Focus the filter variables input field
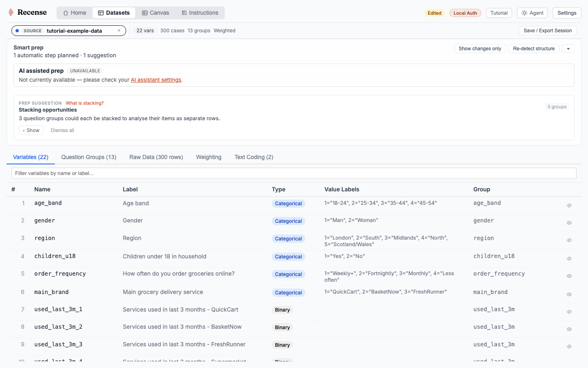The height and width of the screenshot is (368, 588). pos(294,173)
